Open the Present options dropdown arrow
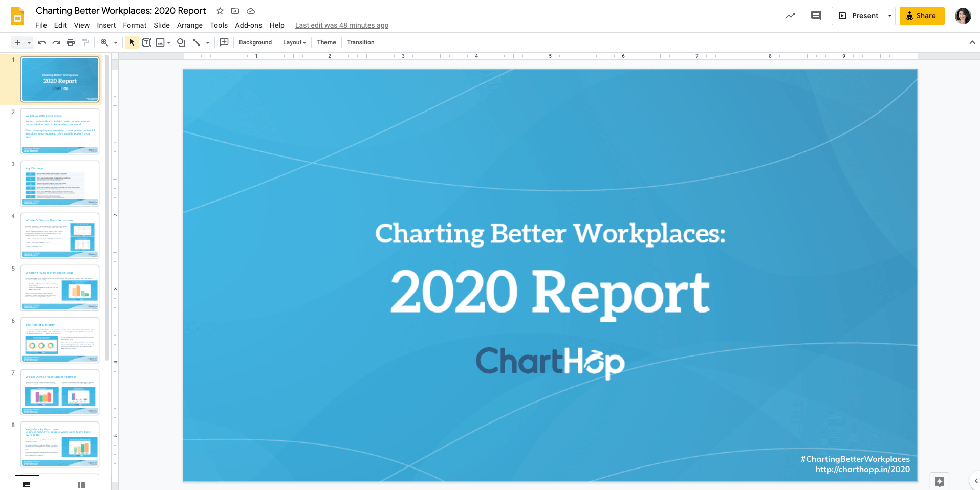The width and height of the screenshot is (980, 490). [x=889, y=16]
